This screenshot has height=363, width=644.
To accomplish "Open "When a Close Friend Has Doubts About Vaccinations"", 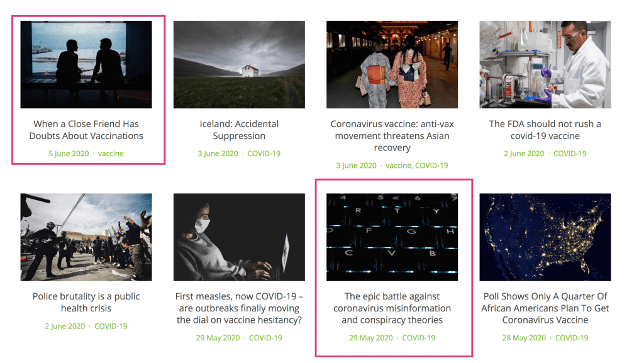I will (x=86, y=130).
